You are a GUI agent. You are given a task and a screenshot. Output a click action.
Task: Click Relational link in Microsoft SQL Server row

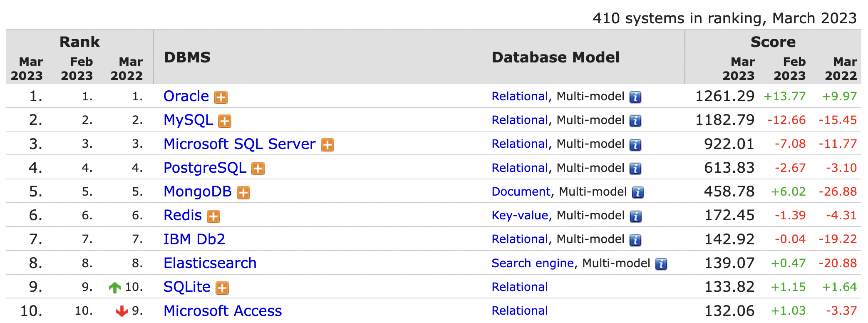click(520, 144)
